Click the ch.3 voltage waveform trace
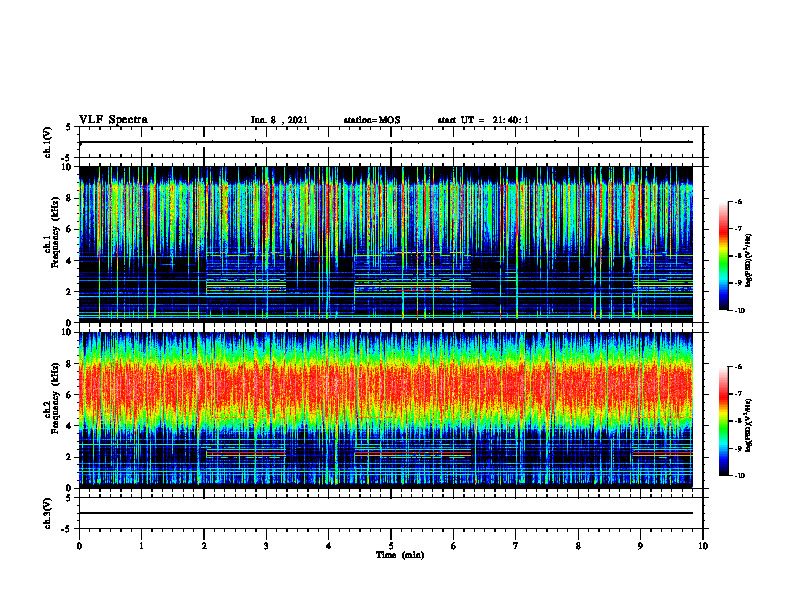 coord(386,513)
